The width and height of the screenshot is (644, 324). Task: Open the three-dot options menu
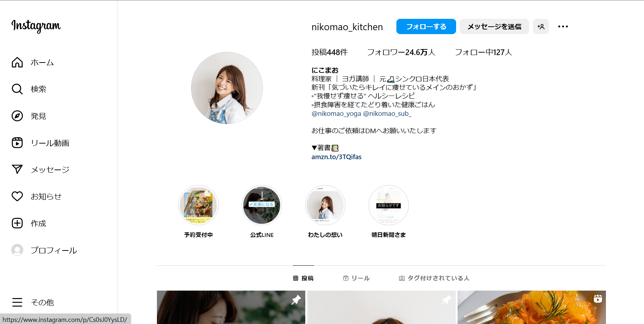pos(563,27)
